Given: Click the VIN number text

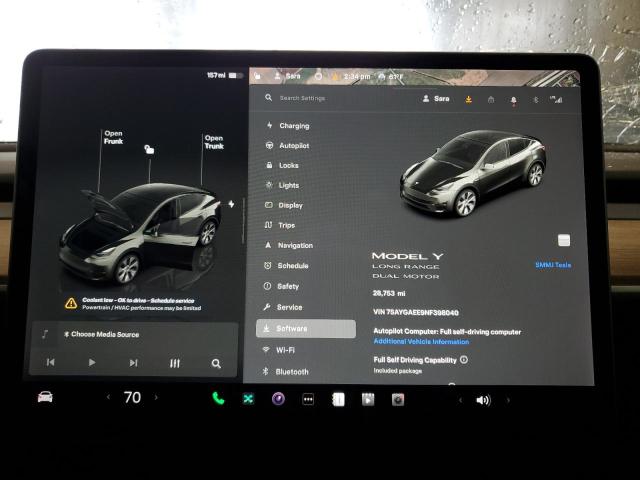Looking at the screenshot, I should [416, 312].
